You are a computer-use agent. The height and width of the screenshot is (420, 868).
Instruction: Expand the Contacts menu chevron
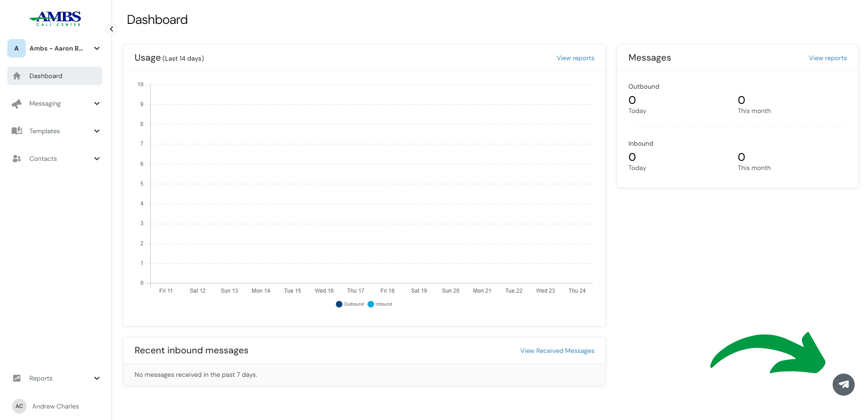point(97,159)
